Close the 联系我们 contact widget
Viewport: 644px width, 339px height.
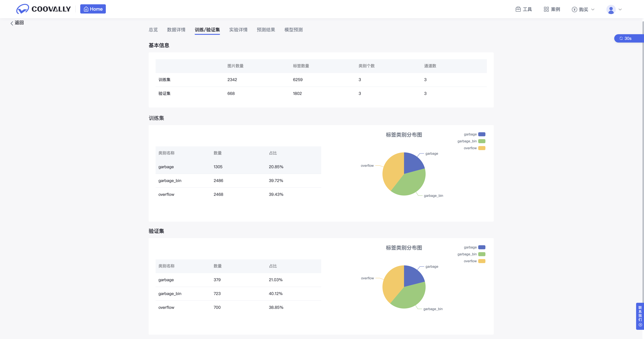640,325
